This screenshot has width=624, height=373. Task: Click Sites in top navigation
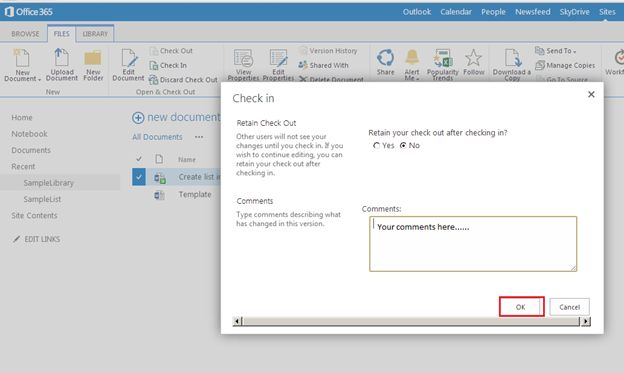pyautogui.click(x=607, y=12)
